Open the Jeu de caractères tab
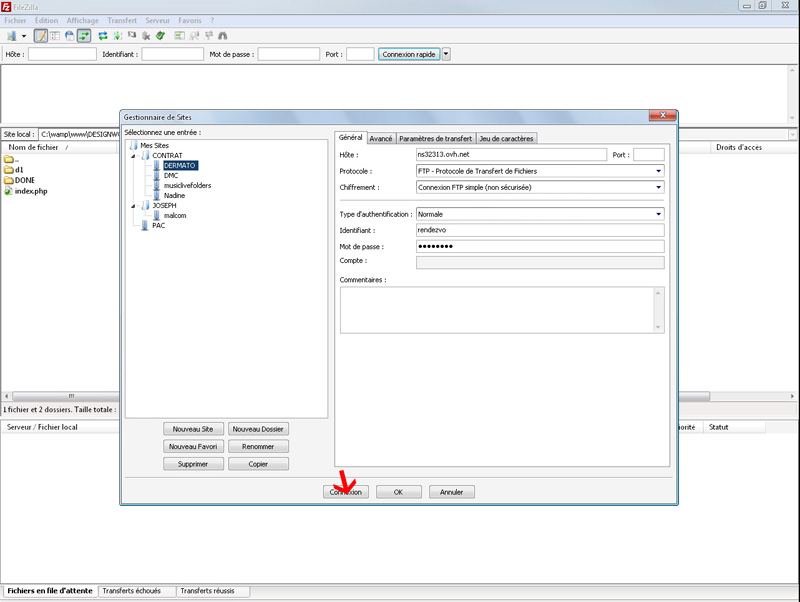The image size is (800, 602). [x=506, y=138]
